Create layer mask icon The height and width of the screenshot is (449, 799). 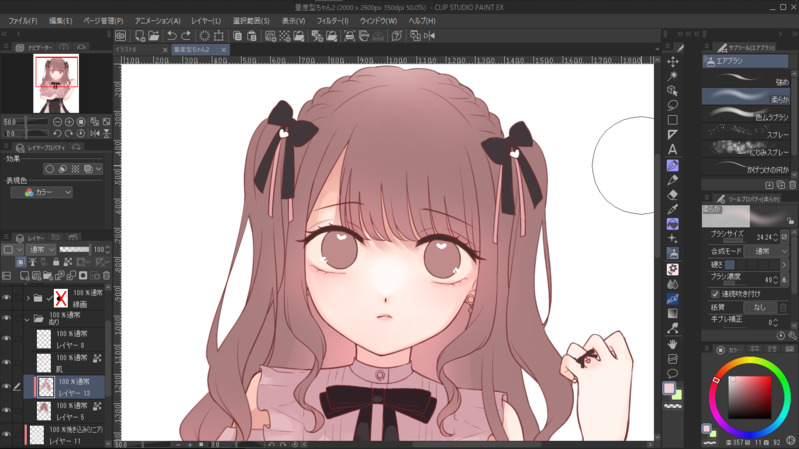[83, 276]
